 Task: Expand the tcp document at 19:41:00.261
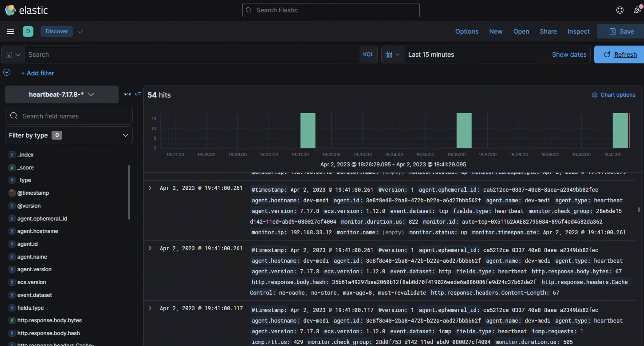click(x=150, y=188)
